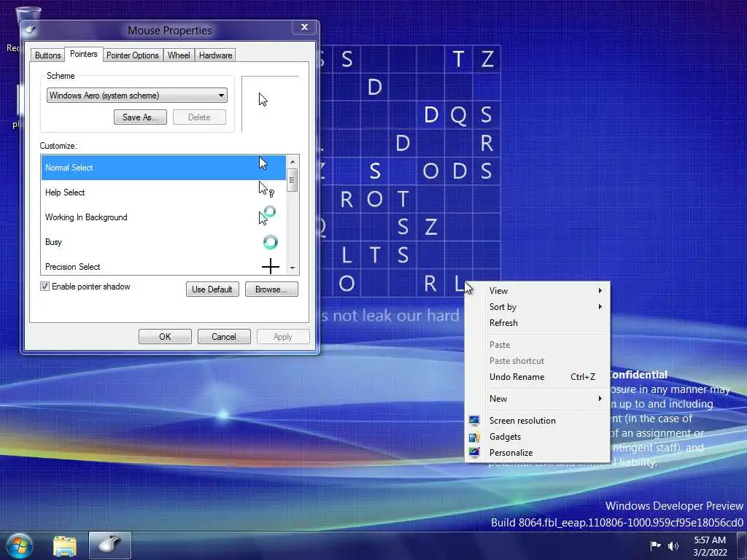Click the Customize list scrollbar thumb
The width and height of the screenshot is (747, 560).
coord(293,180)
